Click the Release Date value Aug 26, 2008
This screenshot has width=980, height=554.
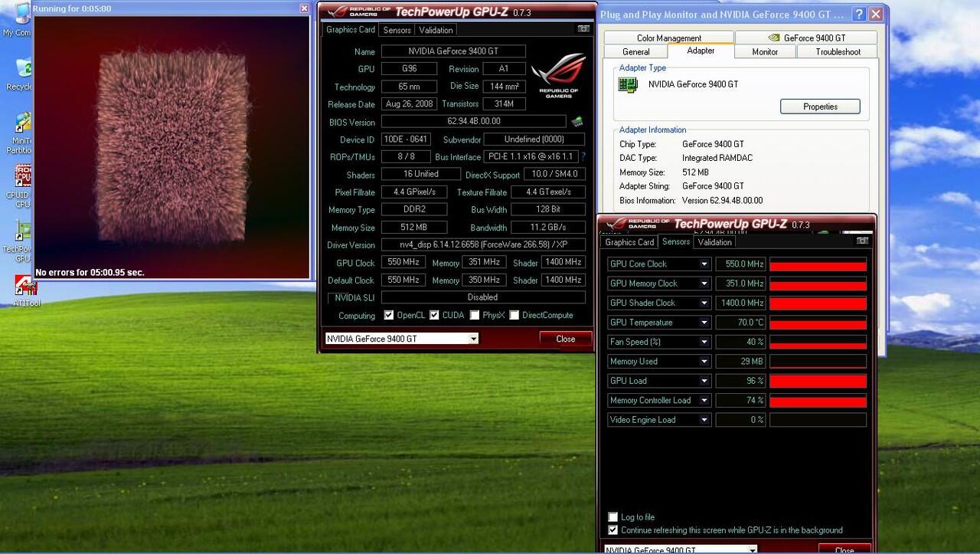pos(410,103)
